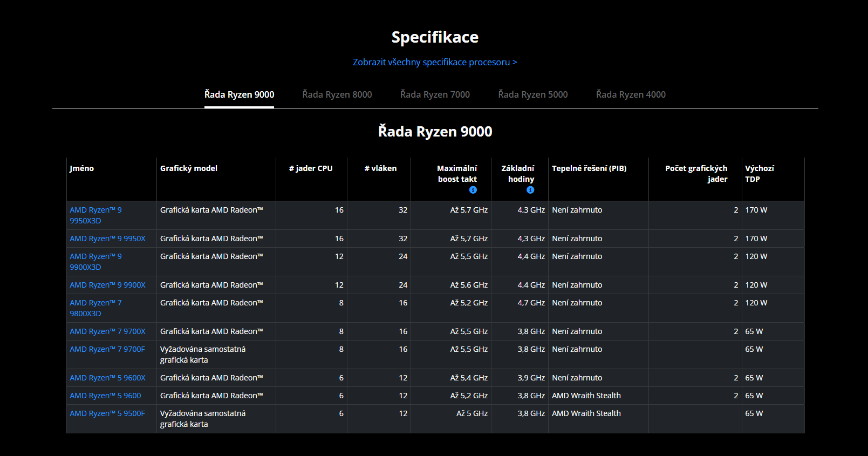The width and height of the screenshot is (868, 456).
Task: Open AMD Ryzen 9 9950X product link
Action: click(107, 239)
